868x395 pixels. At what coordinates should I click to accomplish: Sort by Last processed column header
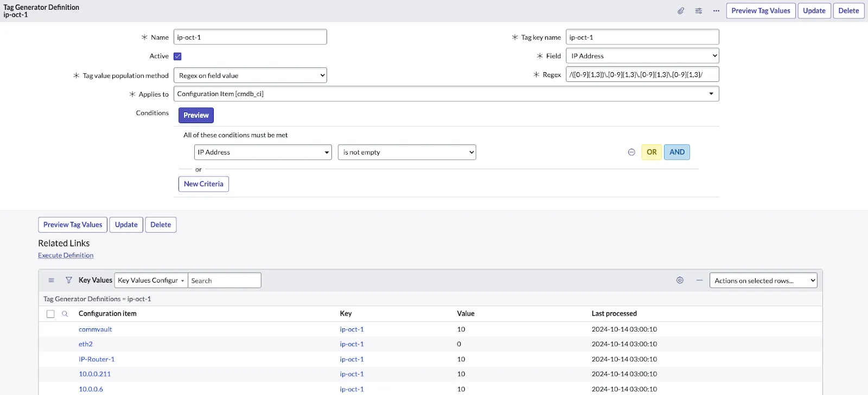click(x=614, y=314)
